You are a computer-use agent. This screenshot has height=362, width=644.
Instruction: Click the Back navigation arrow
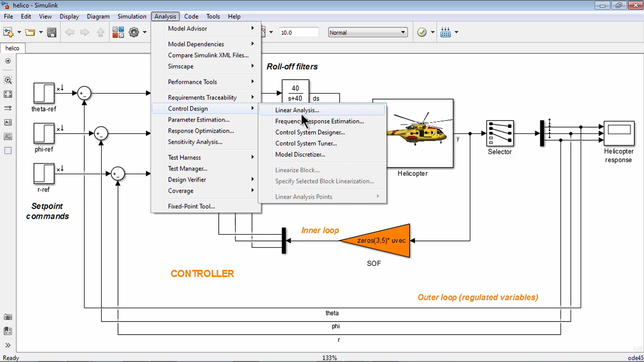click(70, 32)
